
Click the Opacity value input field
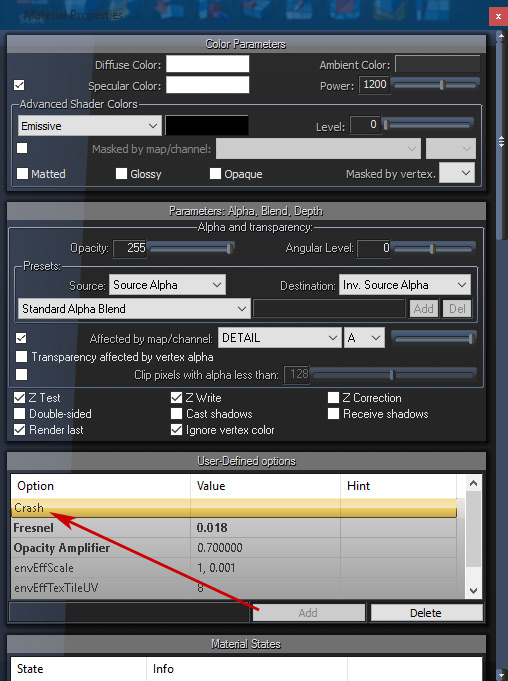[129, 248]
